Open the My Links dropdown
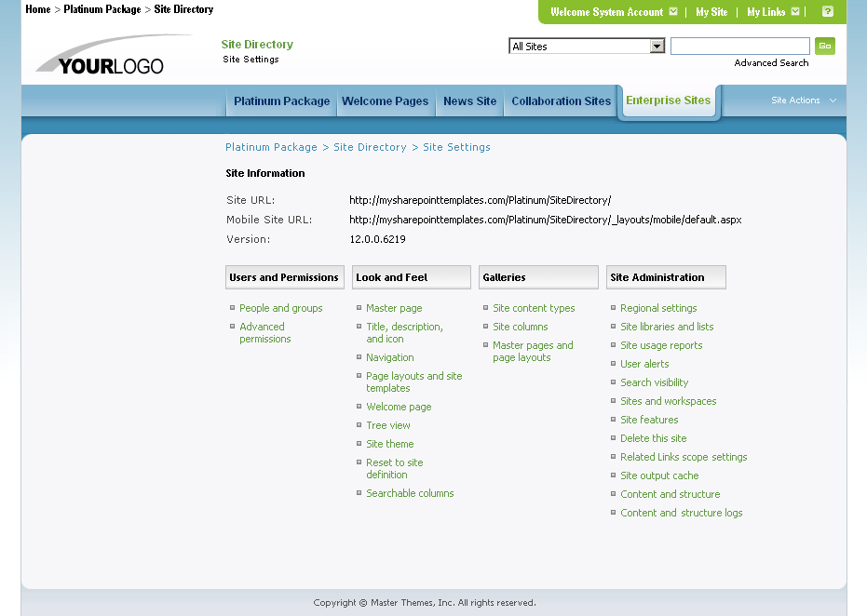The image size is (867, 616). point(768,12)
